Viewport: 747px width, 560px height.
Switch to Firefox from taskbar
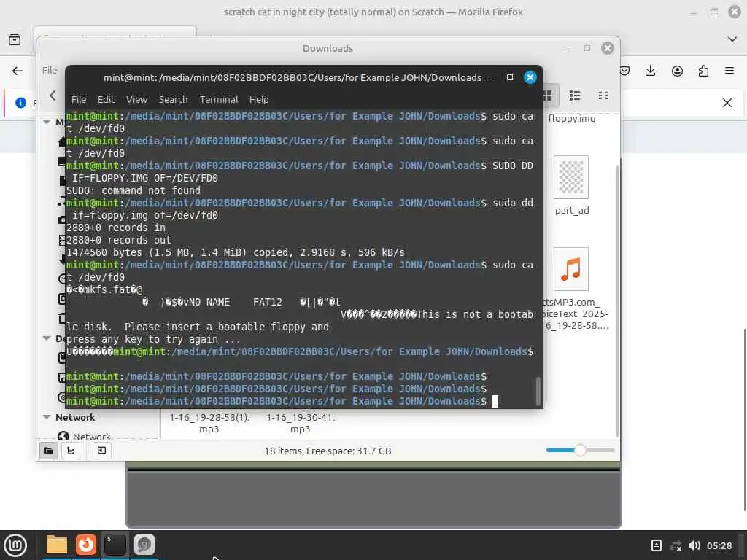(x=86, y=544)
